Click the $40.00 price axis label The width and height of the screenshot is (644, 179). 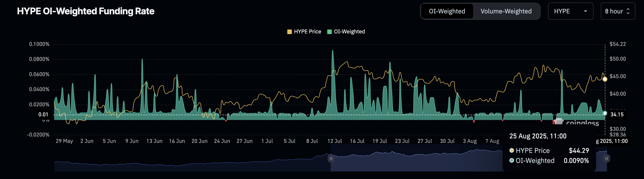coord(618,94)
